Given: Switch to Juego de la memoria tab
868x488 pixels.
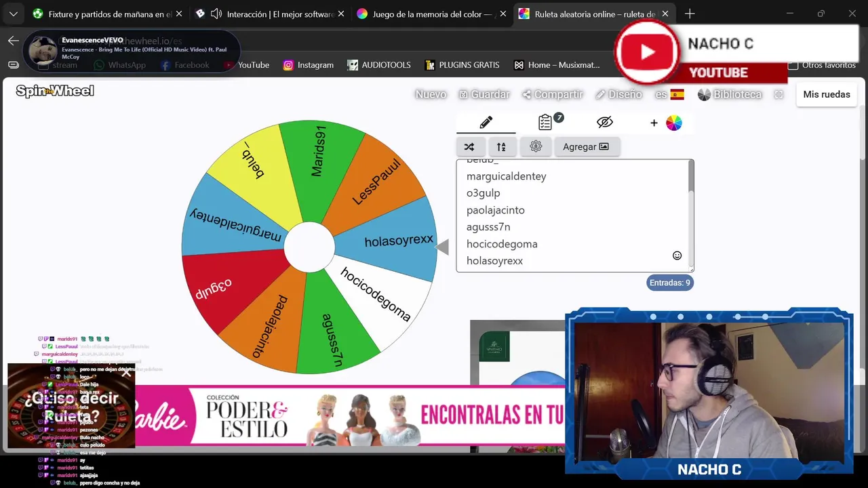Looking at the screenshot, I should [x=432, y=14].
